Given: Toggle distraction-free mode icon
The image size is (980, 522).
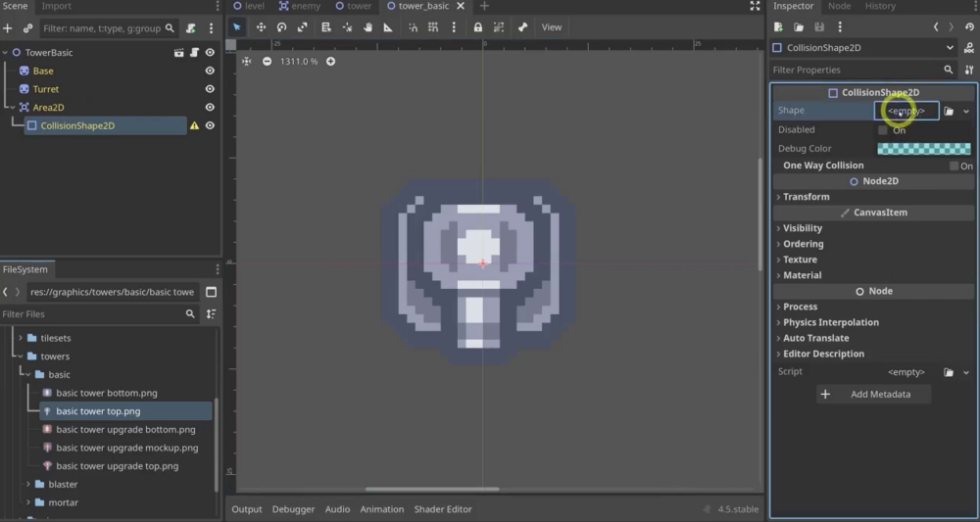Looking at the screenshot, I should coord(755,6).
